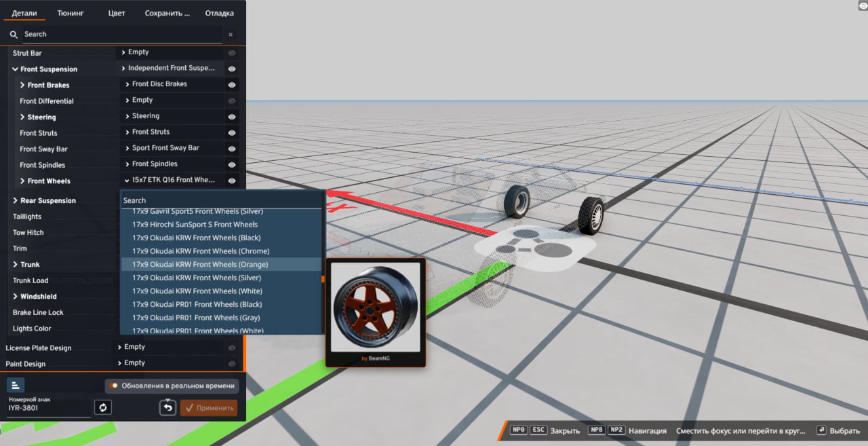The height and width of the screenshot is (446, 868).
Task: Select 17x9 Okudai KRW Front Wheels (Silver)
Action: click(x=221, y=278)
